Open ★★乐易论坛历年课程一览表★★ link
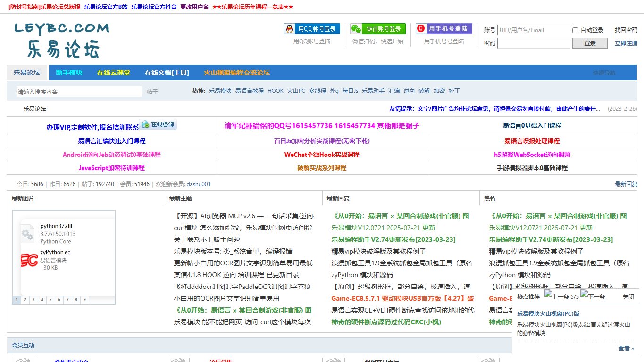This screenshot has width=644, height=362. tap(252, 7)
